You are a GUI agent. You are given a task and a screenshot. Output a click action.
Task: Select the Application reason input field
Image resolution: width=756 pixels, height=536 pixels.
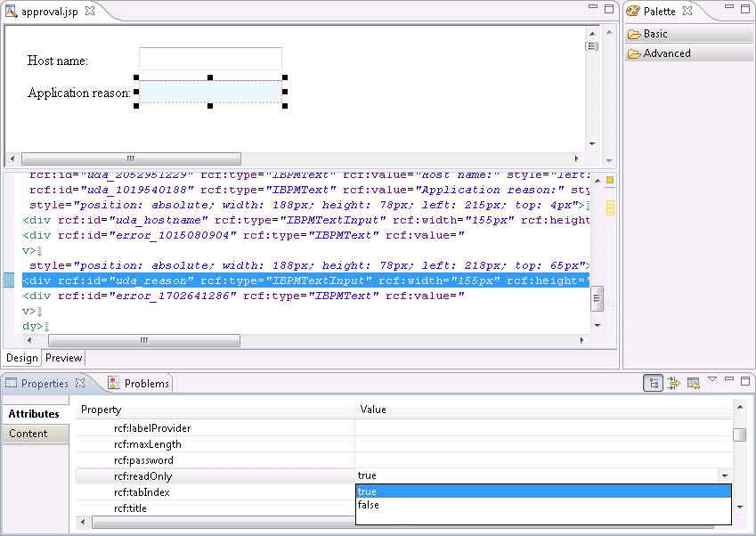pos(210,92)
